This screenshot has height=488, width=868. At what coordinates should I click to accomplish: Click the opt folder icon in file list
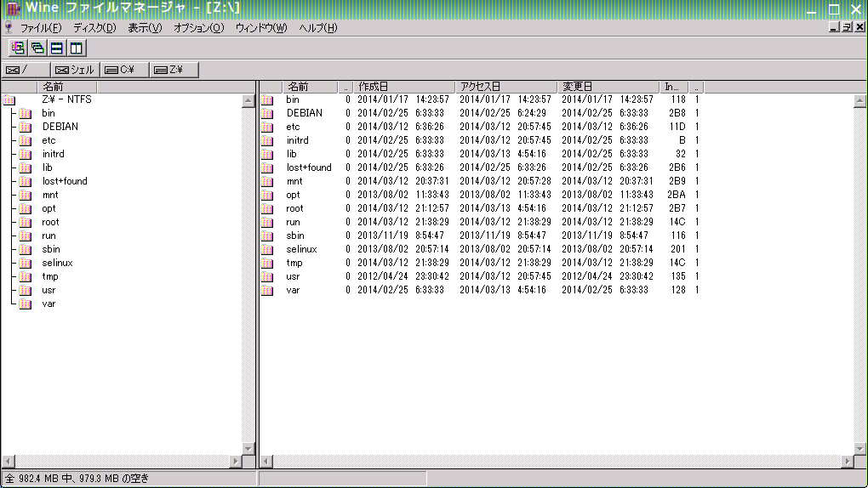point(267,195)
